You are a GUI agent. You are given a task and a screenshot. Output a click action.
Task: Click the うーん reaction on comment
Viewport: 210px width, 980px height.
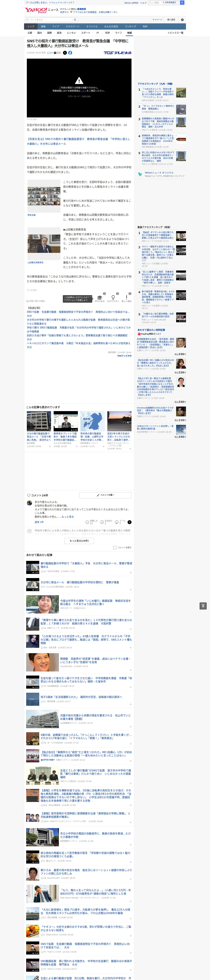(117, 522)
